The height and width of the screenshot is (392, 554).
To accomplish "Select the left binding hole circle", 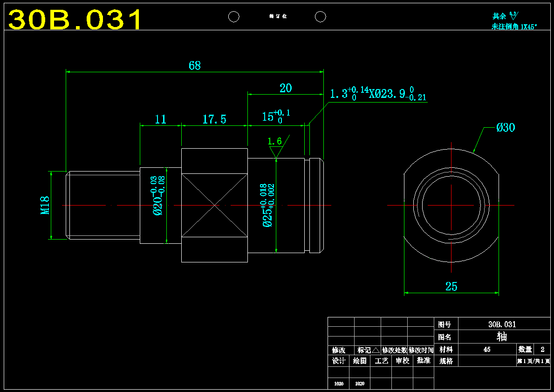I will [x=234, y=17].
